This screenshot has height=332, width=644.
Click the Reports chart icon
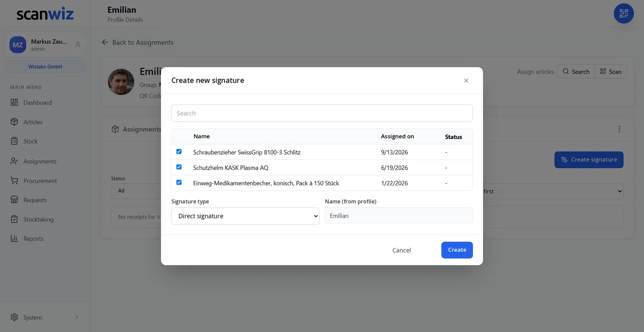click(14, 239)
